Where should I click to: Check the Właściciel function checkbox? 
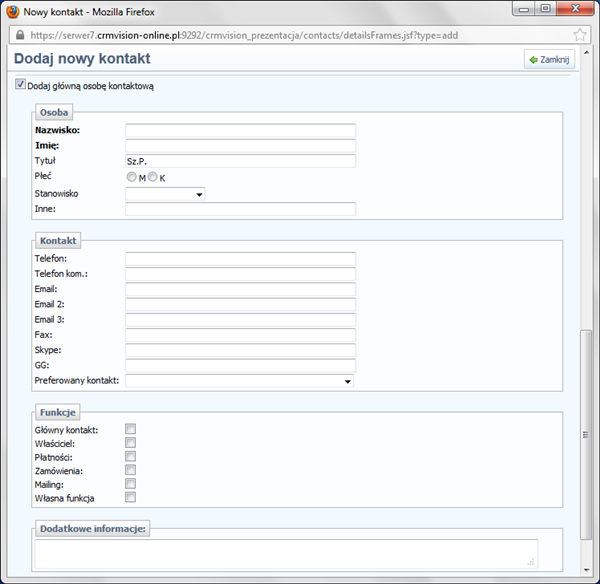(x=130, y=443)
